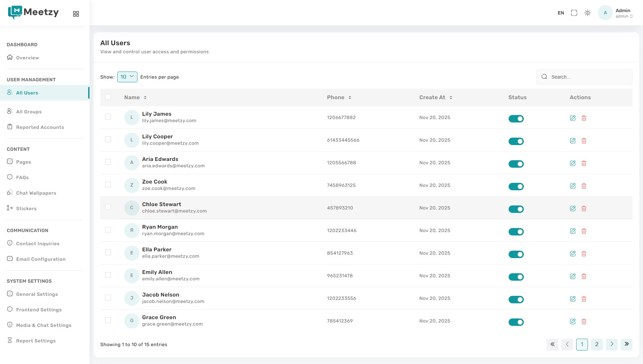This screenshot has width=643, height=364.
Task: Delete the Ryan Morgan user row
Action: (x=584, y=231)
